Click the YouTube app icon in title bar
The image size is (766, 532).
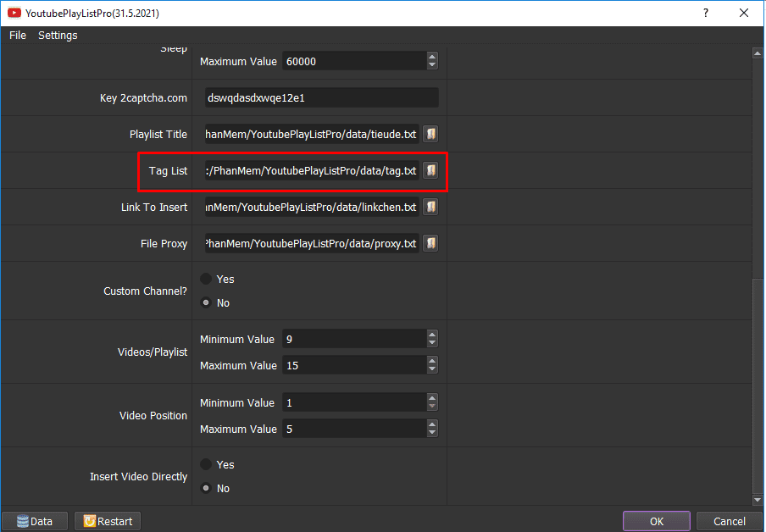tap(14, 14)
